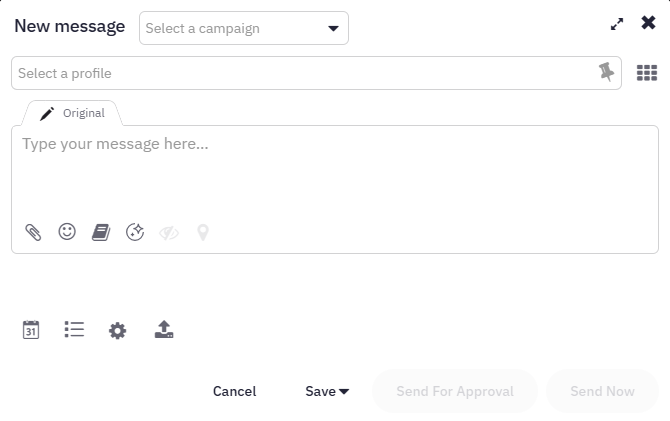This screenshot has width=670, height=421.
Task: Expand the Save dropdown arrow
Action: [x=344, y=391]
